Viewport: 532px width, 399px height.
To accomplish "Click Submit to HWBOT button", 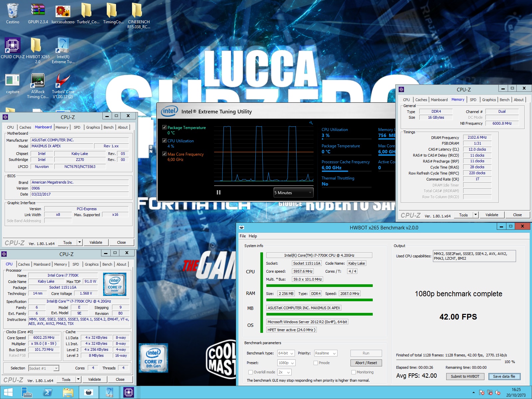I will 465,376.
